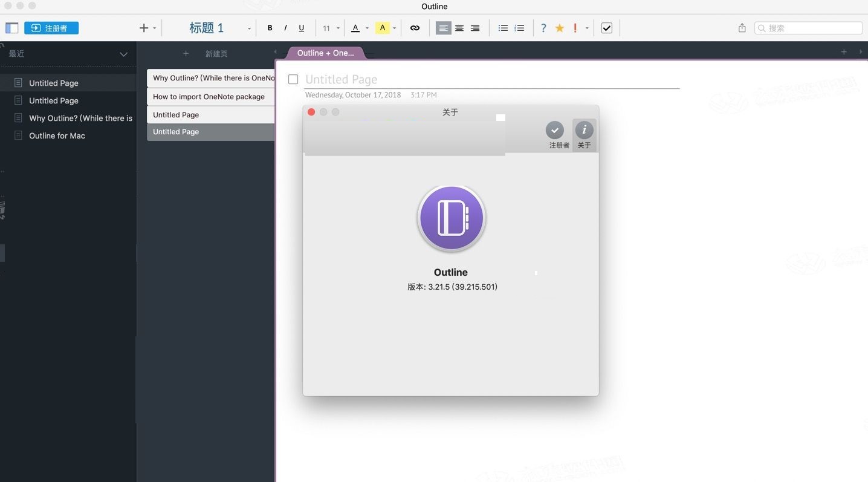
Task: Open the 关于 info tab in the dialog
Action: click(584, 135)
